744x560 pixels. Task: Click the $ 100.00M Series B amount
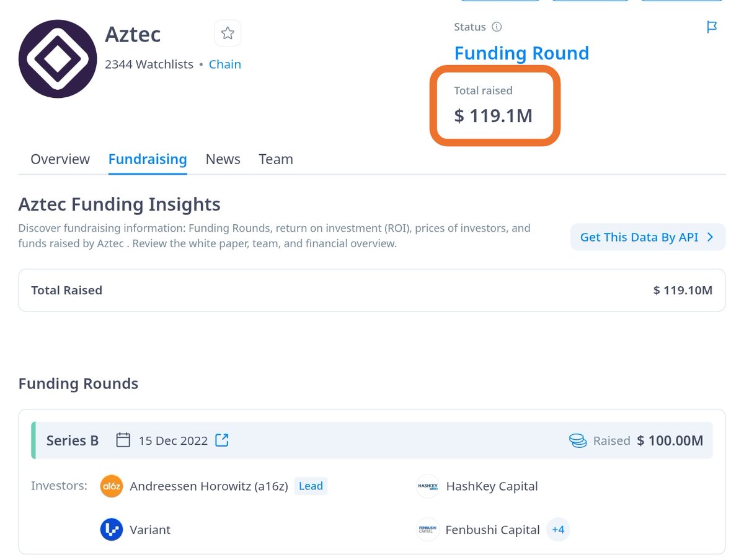(x=670, y=440)
